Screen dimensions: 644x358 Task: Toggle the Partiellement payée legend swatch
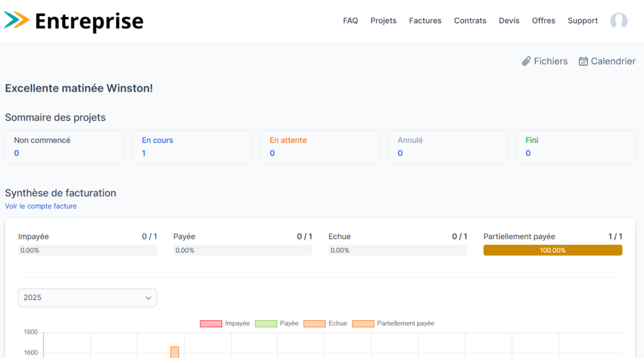coord(363,324)
